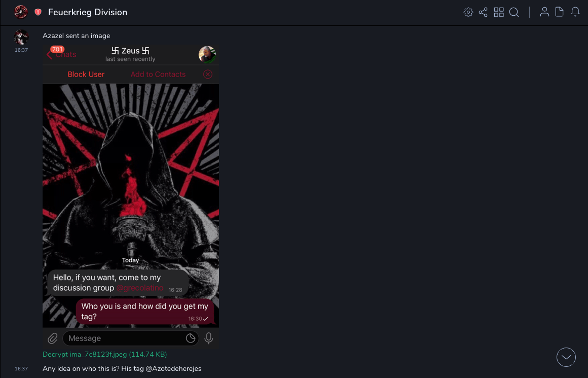Click Block User in the screenshot
Screen dimensions: 588x378
coord(86,74)
